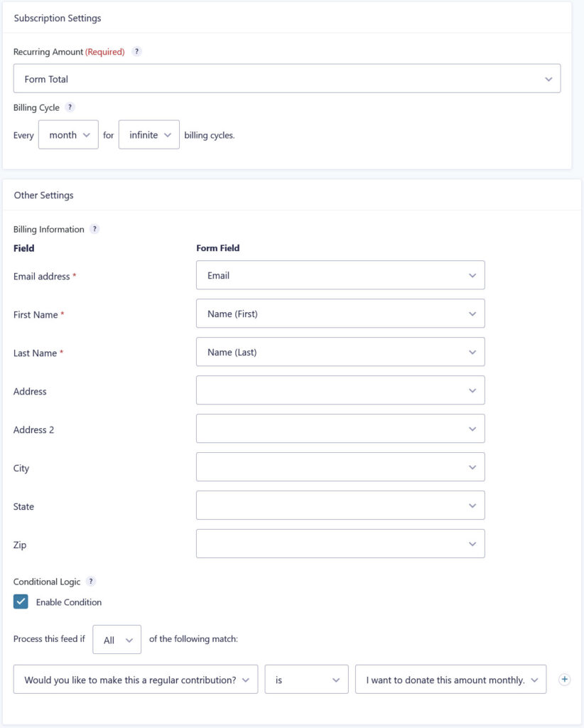Image resolution: width=584 pixels, height=728 pixels.
Task: Open the infinite billing cycles dropdown
Action: [x=148, y=134]
